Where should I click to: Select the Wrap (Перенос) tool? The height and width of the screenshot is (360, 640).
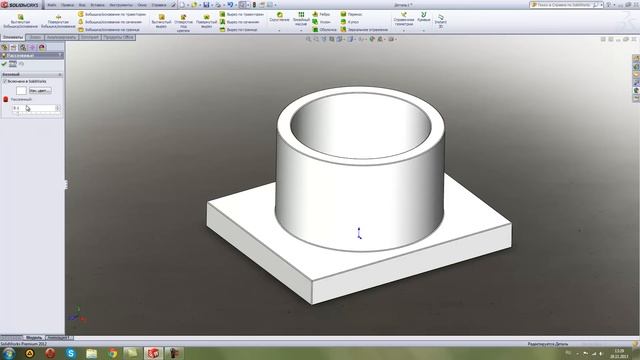(351, 14)
